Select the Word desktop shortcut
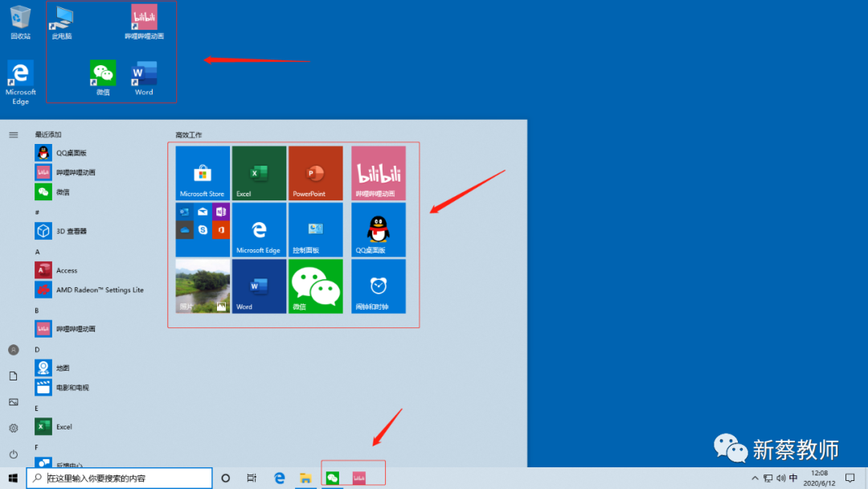The height and width of the screenshot is (489, 868). (x=144, y=77)
